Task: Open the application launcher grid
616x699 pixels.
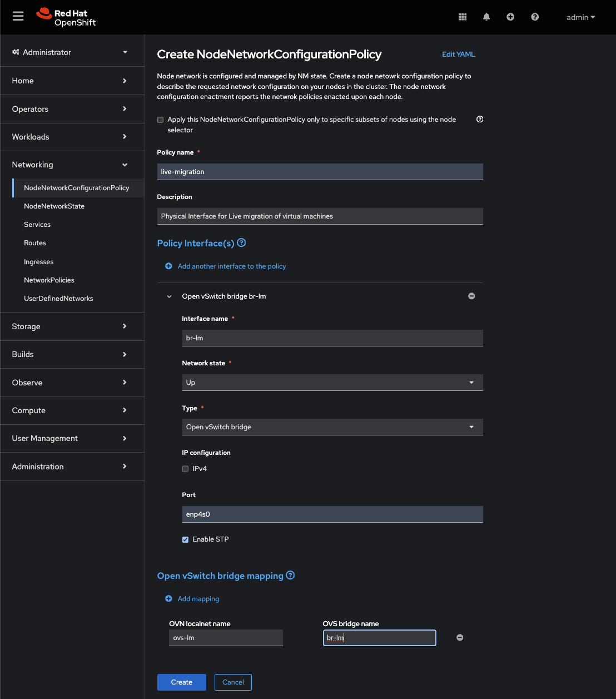Action: [x=462, y=17]
